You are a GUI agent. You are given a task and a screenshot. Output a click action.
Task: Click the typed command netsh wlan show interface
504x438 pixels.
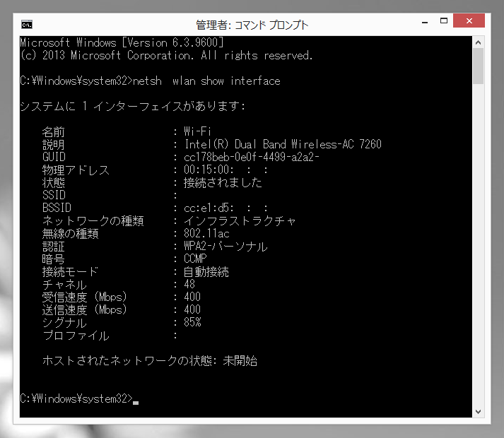coord(206,81)
